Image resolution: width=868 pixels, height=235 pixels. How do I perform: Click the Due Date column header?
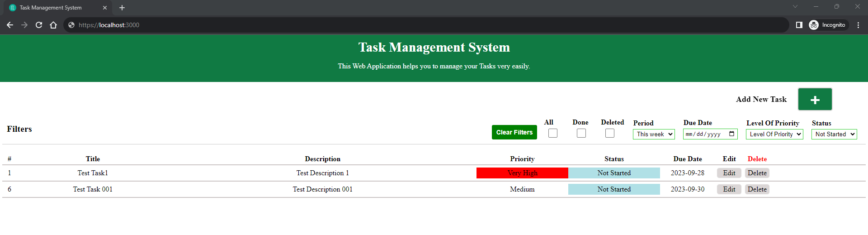click(687, 159)
